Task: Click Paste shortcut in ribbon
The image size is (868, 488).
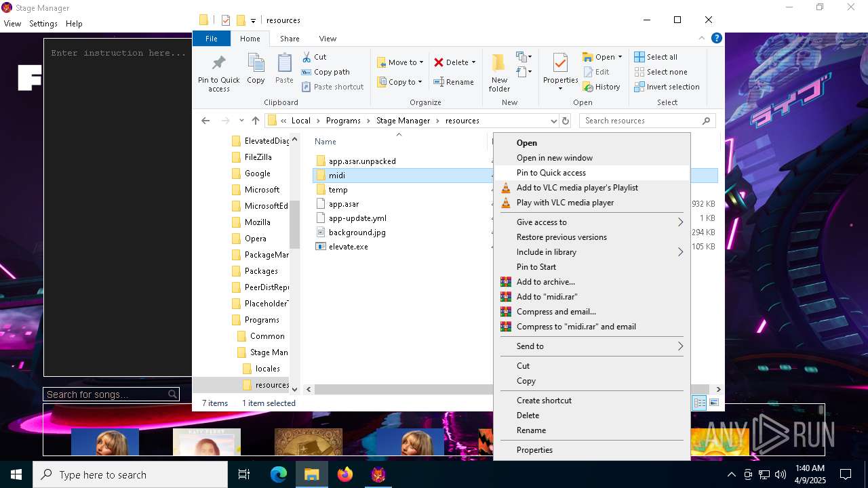Action: pyautogui.click(x=332, y=87)
